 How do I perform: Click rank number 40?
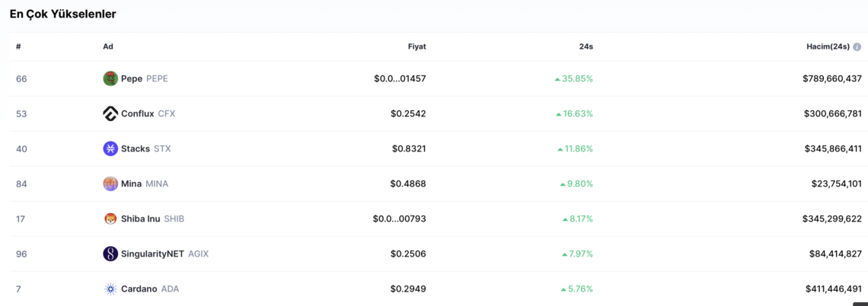tap(21, 148)
